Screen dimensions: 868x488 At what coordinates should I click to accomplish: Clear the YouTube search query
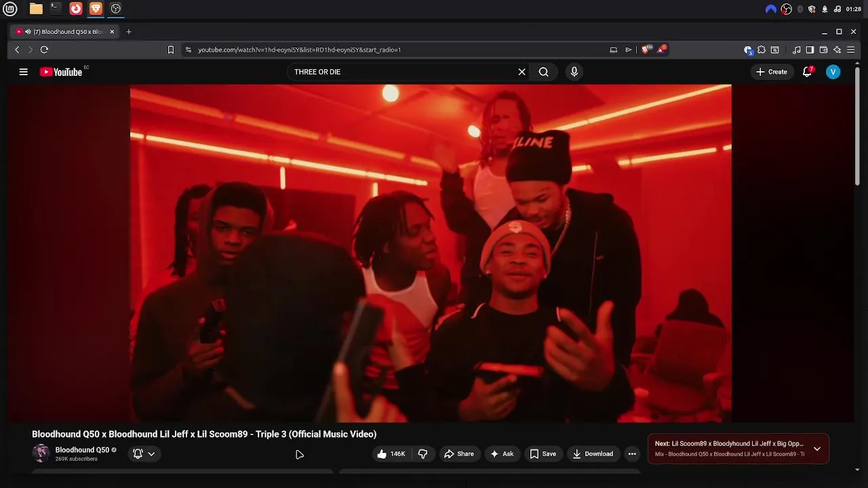tap(521, 72)
